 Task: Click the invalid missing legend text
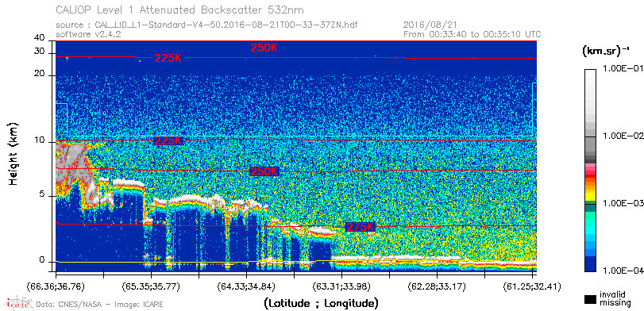[615, 299]
